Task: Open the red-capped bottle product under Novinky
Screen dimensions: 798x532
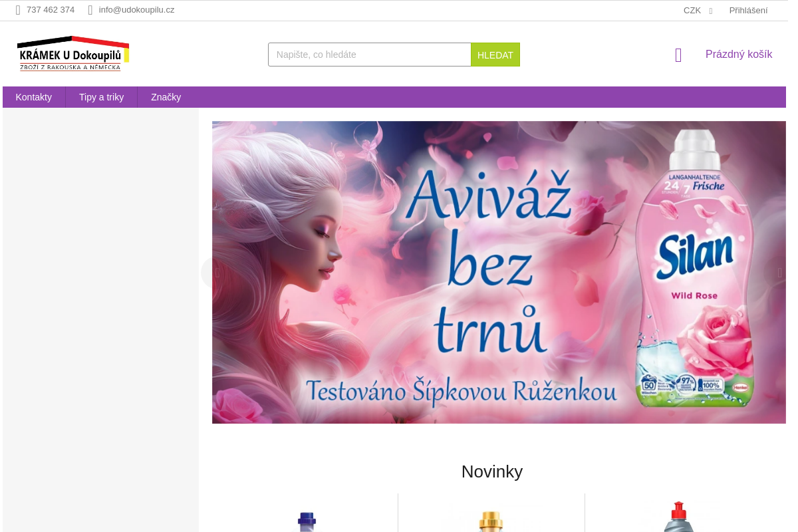Action: tap(678, 517)
